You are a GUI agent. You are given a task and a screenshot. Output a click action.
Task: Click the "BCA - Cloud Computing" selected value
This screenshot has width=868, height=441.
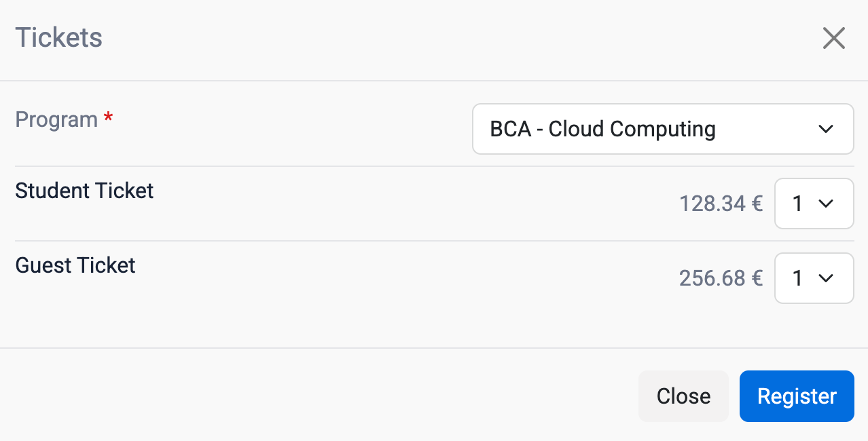point(602,129)
